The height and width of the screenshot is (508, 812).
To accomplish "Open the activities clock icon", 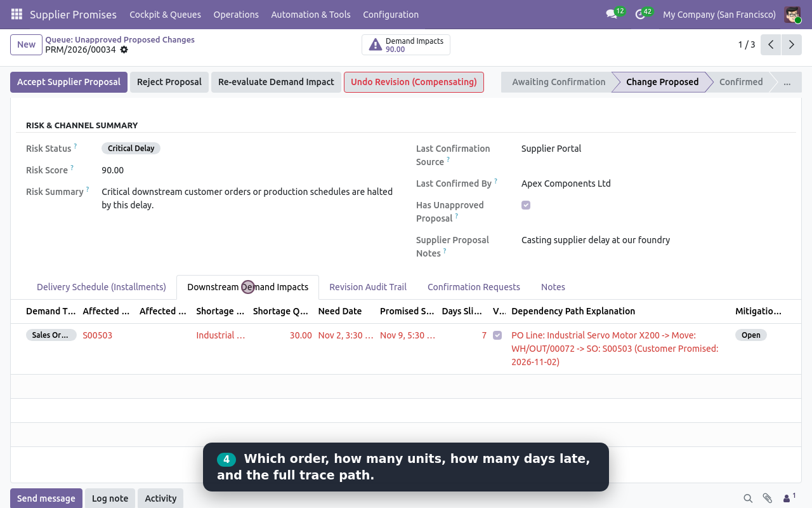I will (x=640, y=14).
